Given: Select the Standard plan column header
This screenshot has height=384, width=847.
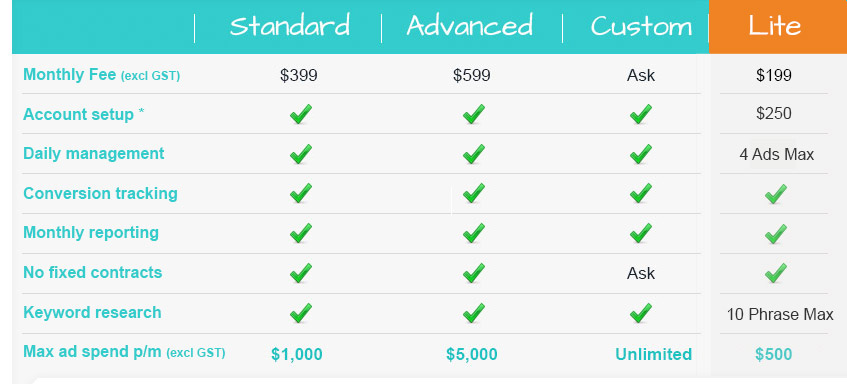Looking at the screenshot, I should click(x=290, y=26).
